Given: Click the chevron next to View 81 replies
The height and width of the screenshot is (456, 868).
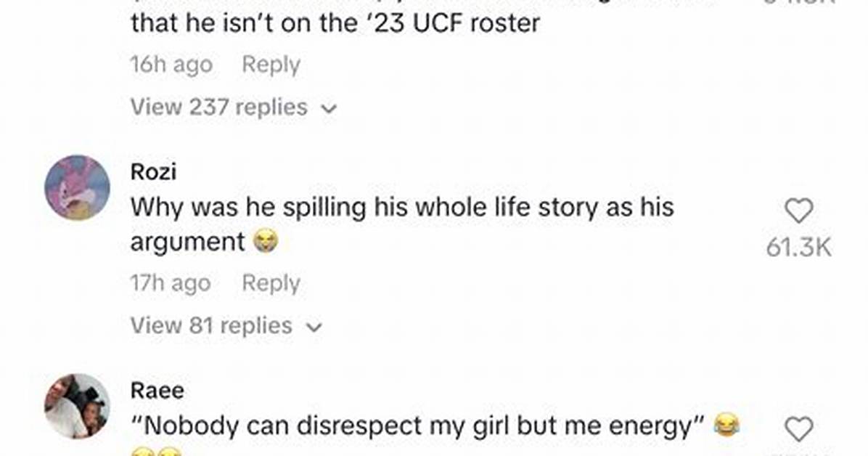Looking at the screenshot, I should pyautogui.click(x=314, y=327).
